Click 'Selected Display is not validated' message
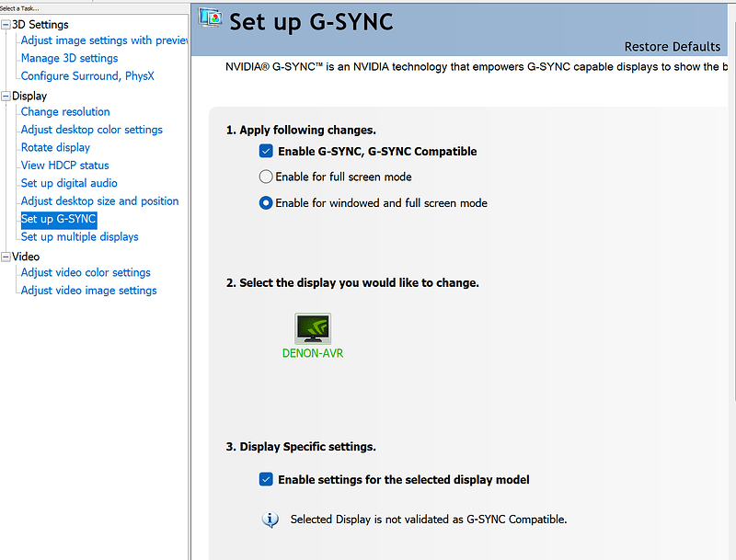This screenshot has width=736, height=560. coord(429,520)
